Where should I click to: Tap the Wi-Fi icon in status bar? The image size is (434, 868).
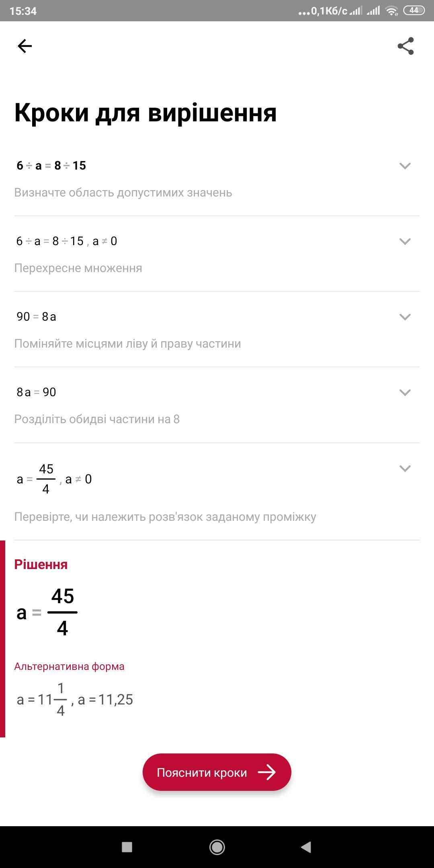click(x=391, y=11)
